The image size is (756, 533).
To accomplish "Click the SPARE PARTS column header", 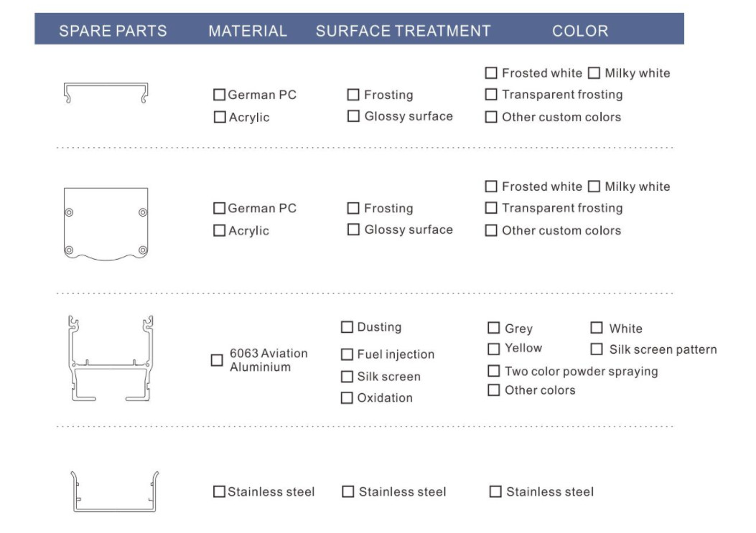I will coord(113,31).
